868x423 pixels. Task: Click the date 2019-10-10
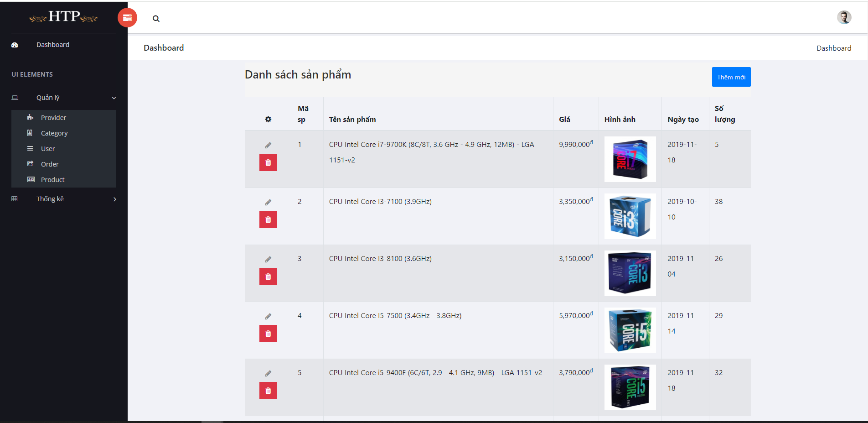click(x=682, y=209)
